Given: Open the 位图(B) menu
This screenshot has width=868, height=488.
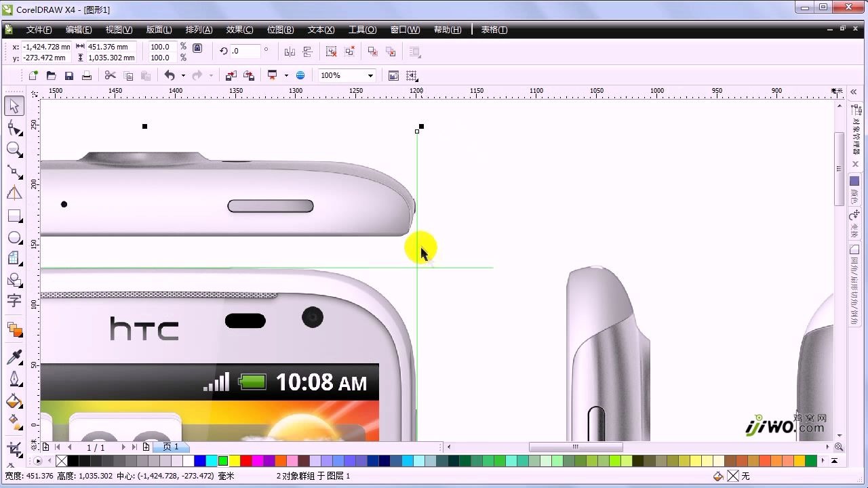Looking at the screenshot, I should click(280, 30).
